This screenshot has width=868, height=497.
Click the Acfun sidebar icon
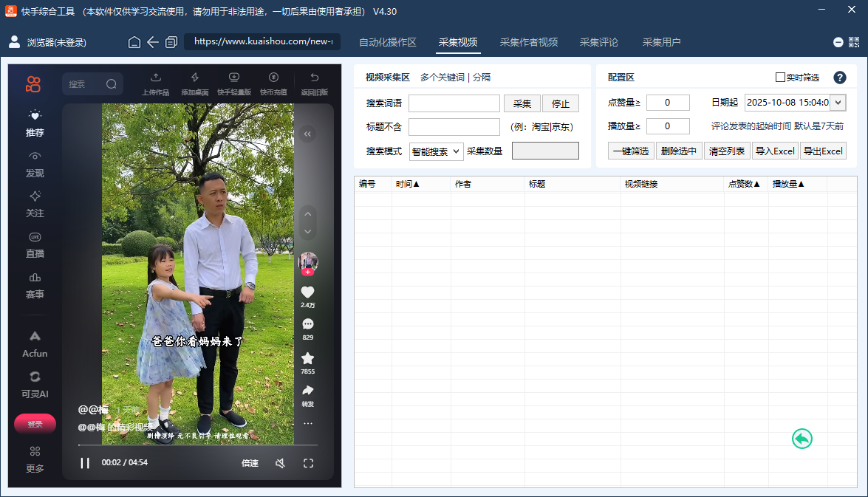click(x=33, y=343)
